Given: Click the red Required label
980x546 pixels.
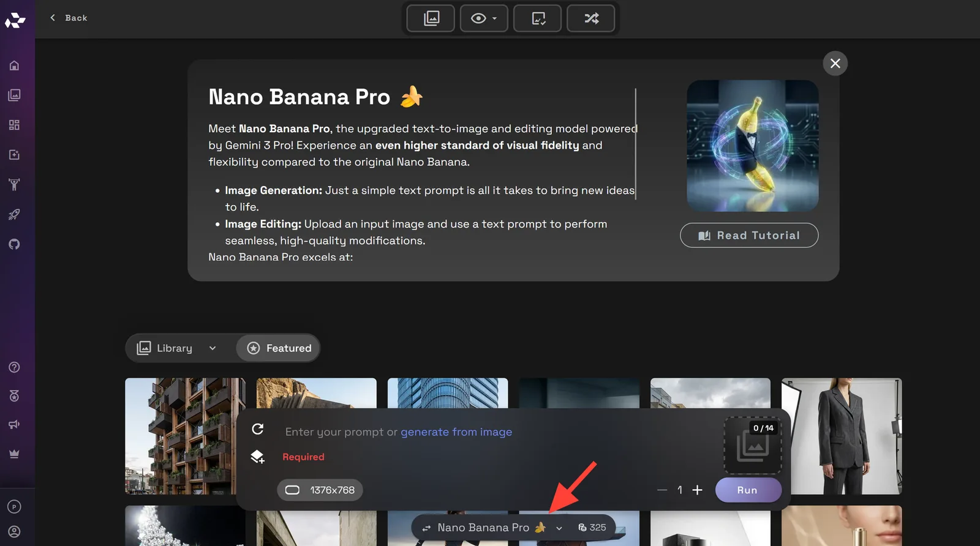Looking at the screenshot, I should coord(303,457).
